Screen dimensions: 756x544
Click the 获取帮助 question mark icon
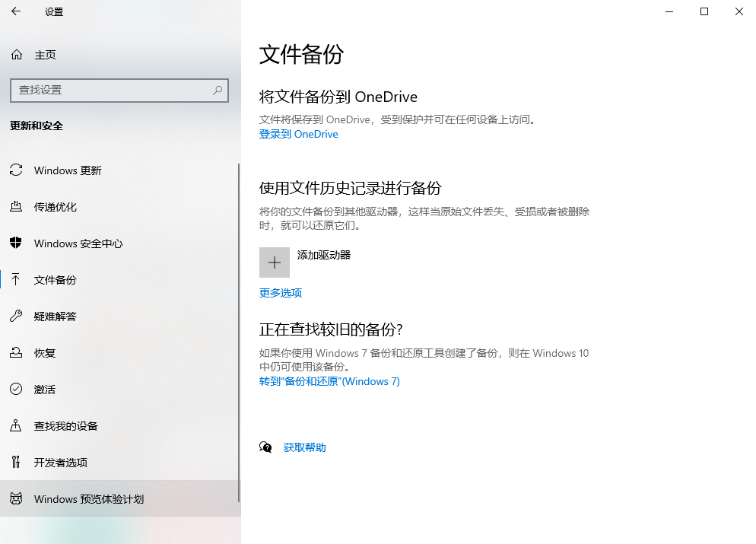pos(264,447)
